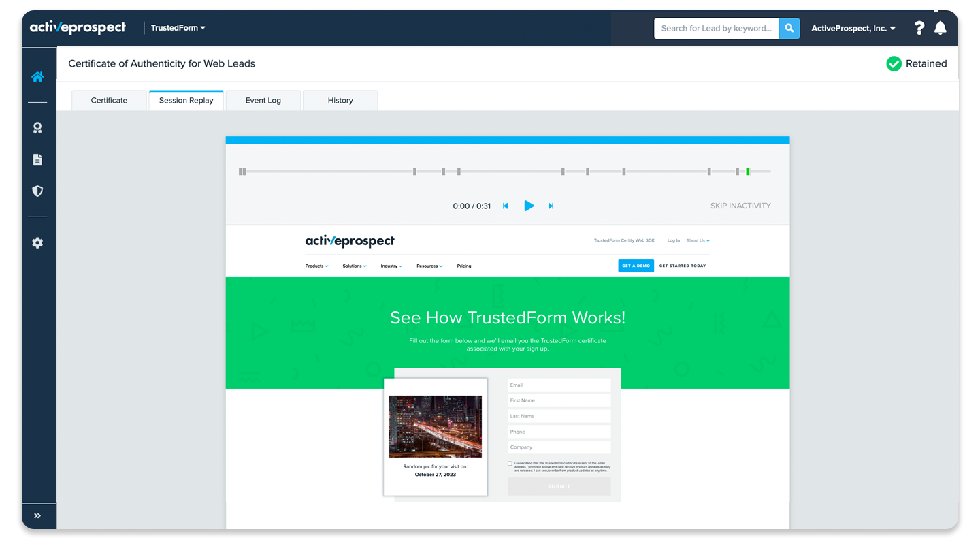Check the product updates consent checkbox
This screenshot has width=980, height=542.
(x=510, y=464)
